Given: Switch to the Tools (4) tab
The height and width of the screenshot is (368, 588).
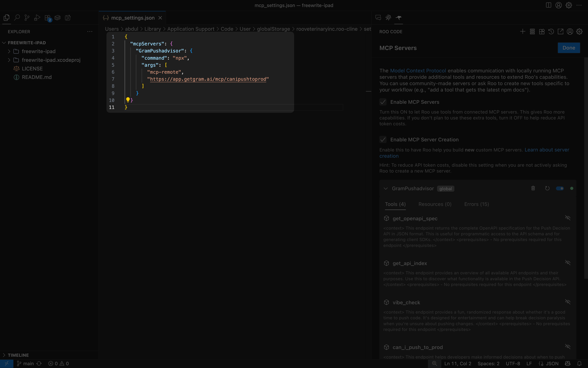Looking at the screenshot, I should point(395,204).
